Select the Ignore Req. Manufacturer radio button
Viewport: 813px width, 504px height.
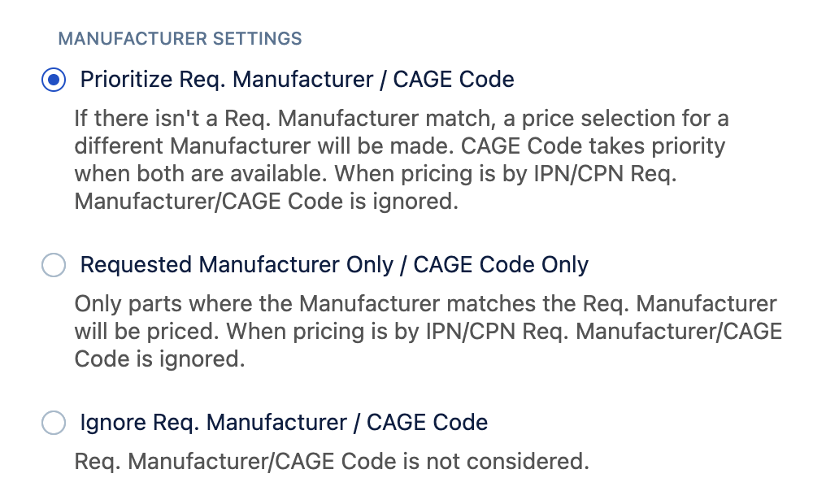coord(54,423)
